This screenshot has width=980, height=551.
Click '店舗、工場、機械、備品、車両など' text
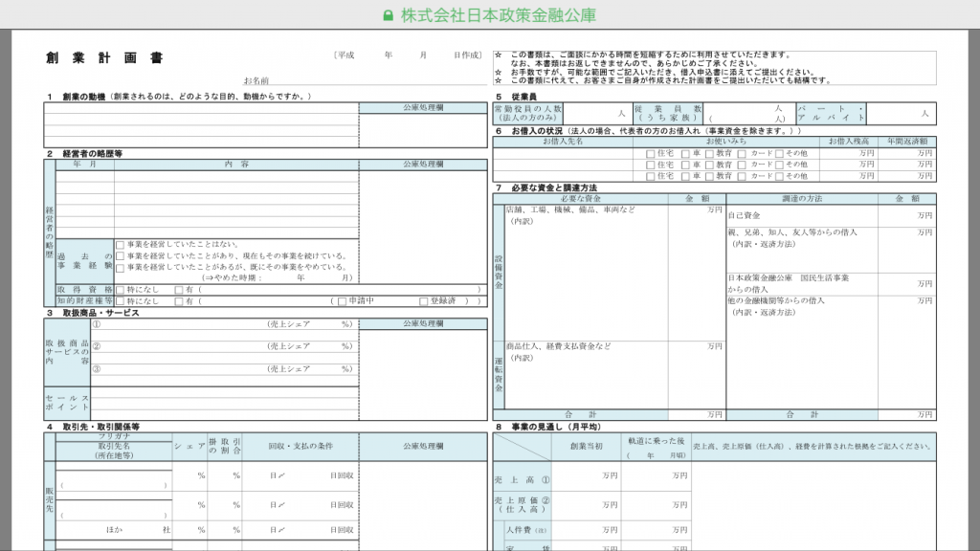570,209
